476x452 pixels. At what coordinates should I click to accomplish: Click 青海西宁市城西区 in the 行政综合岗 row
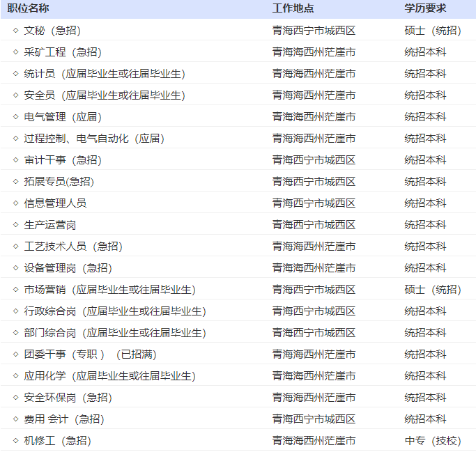(314, 311)
